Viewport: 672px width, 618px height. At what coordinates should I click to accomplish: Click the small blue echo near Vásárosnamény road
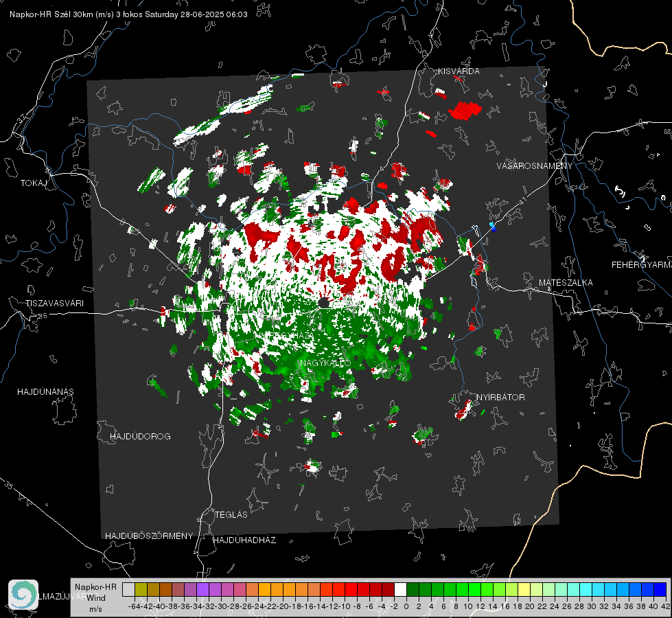click(x=493, y=227)
